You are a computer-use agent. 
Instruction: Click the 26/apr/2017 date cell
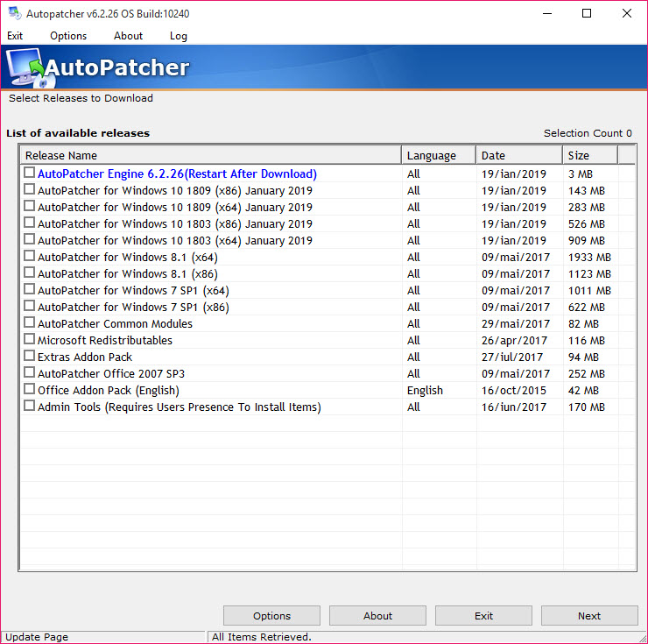click(514, 341)
